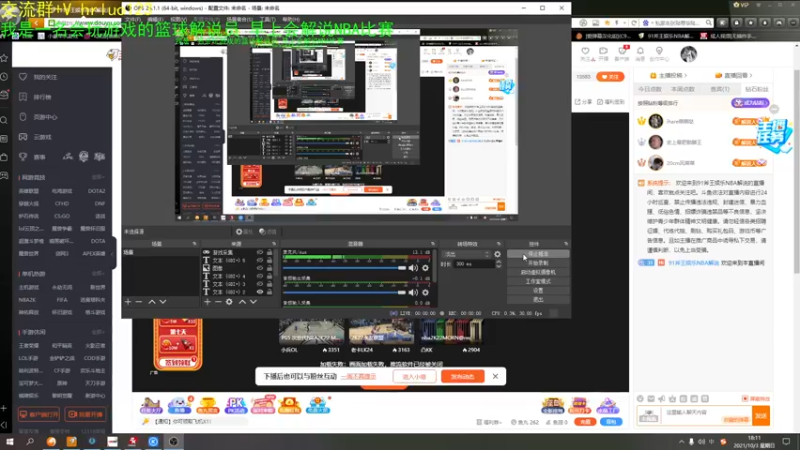Open thumbnail of stream with 3351 viewers
The height and width of the screenshot is (450, 800).
click(311, 331)
